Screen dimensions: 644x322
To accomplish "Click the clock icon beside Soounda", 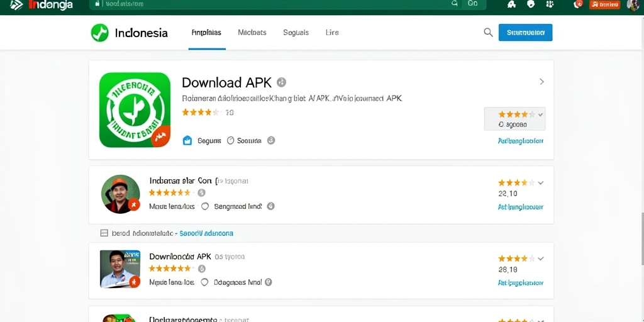I will 230,140.
